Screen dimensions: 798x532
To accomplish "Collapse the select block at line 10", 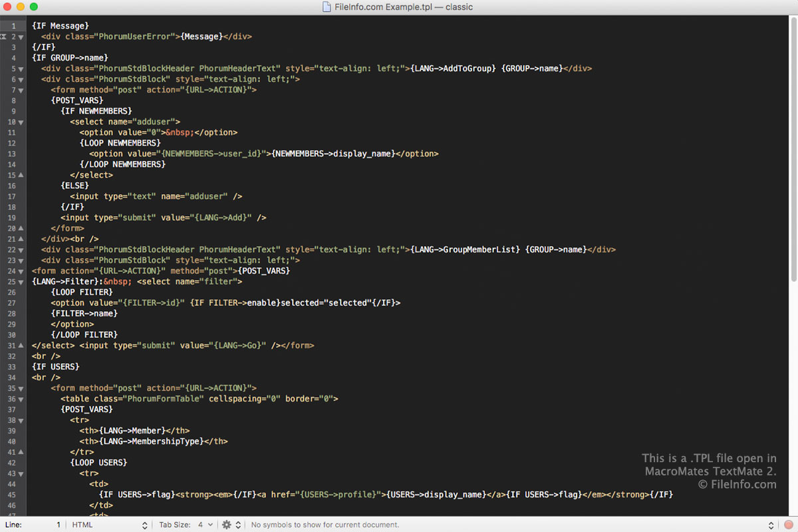I will tap(21, 122).
